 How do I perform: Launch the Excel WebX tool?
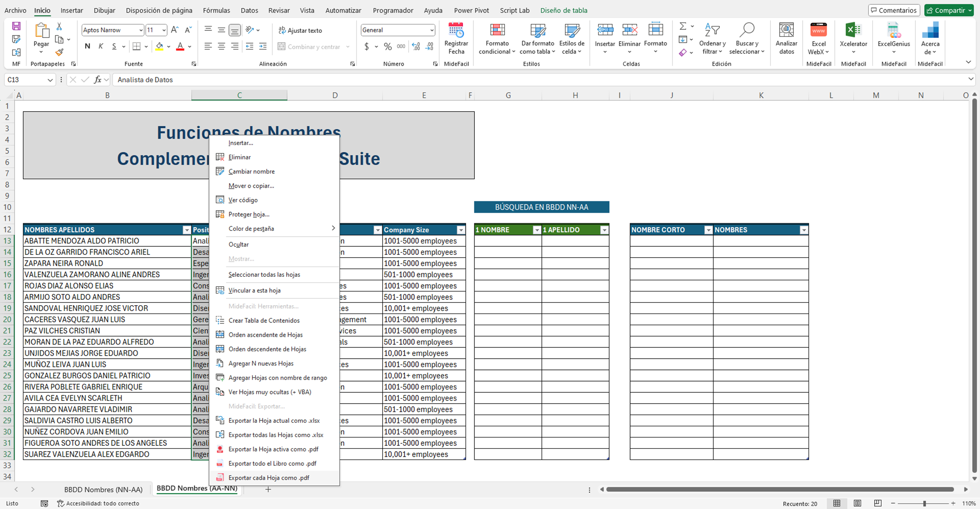(818, 39)
